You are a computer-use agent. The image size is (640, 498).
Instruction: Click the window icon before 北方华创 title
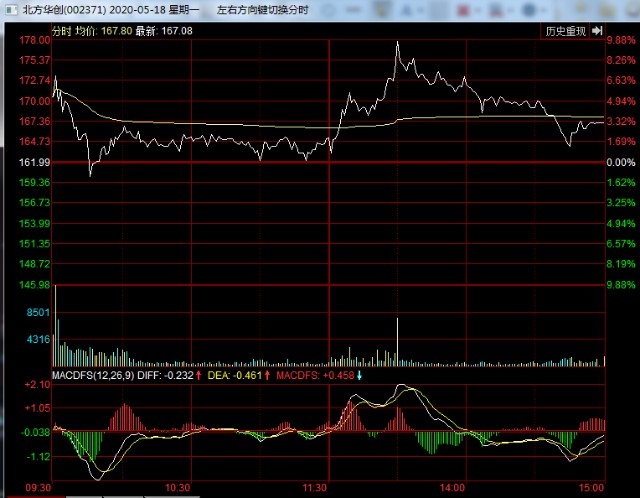pos(11,9)
